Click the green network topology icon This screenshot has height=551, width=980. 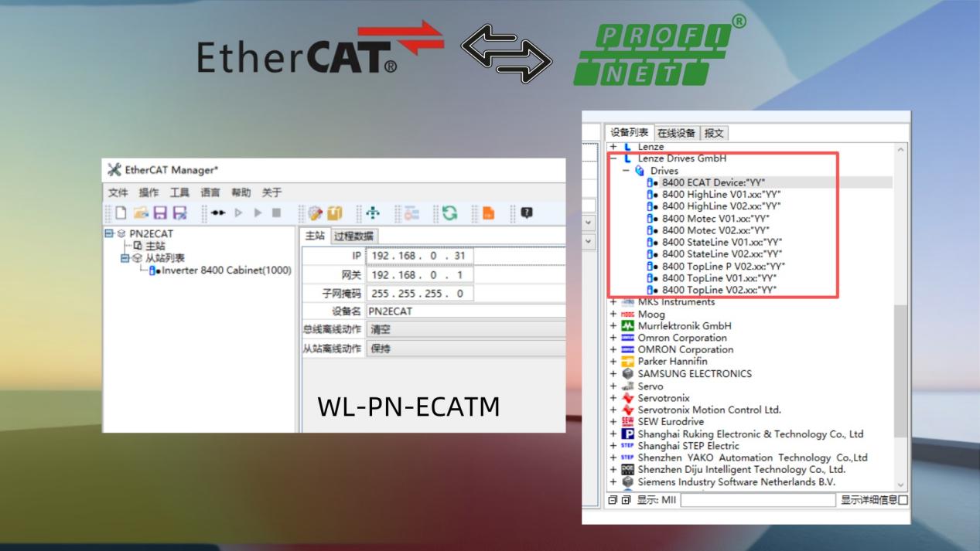(373, 213)
